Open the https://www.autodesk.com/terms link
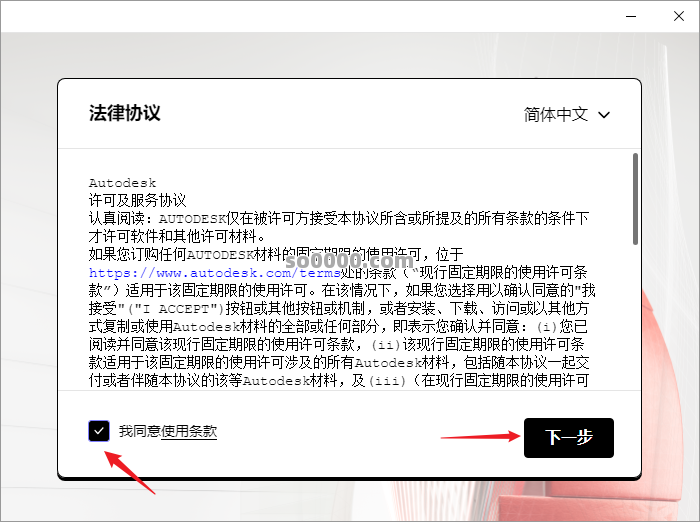Viewport: 700px width, 522px height. pos(215,272)
